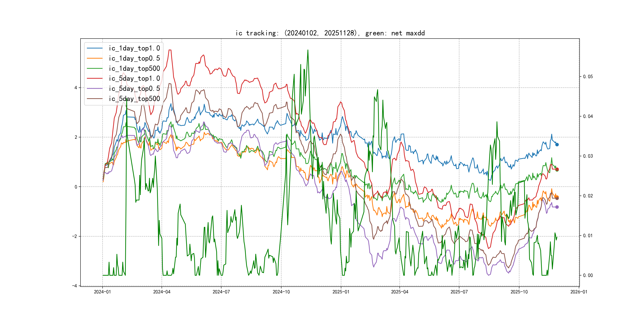Select the ic_5day_top1.0 legend entry text
The width and height of the screenshot is (644, 322).
pyautogui.click(x=134, y=79)
